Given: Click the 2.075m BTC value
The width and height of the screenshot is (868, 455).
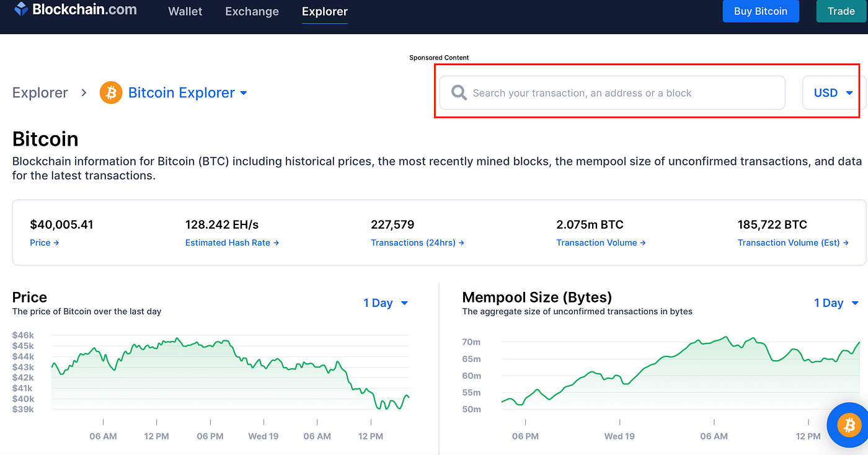Looking at the screenshot, I should click(590, 224).
